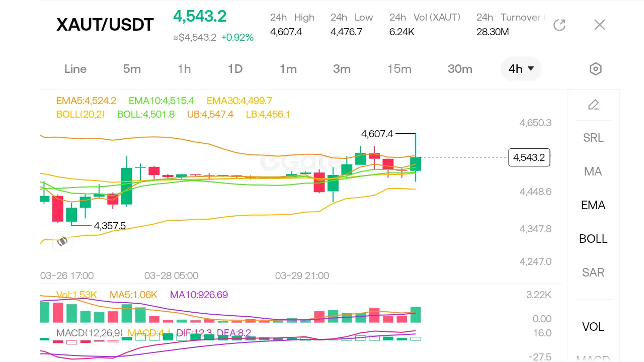Toggle the BOLL indicator

tap(593, 239)
